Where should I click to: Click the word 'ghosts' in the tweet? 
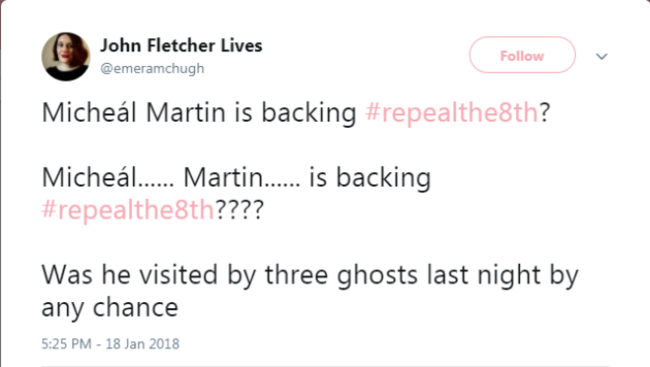click(377, 275)
